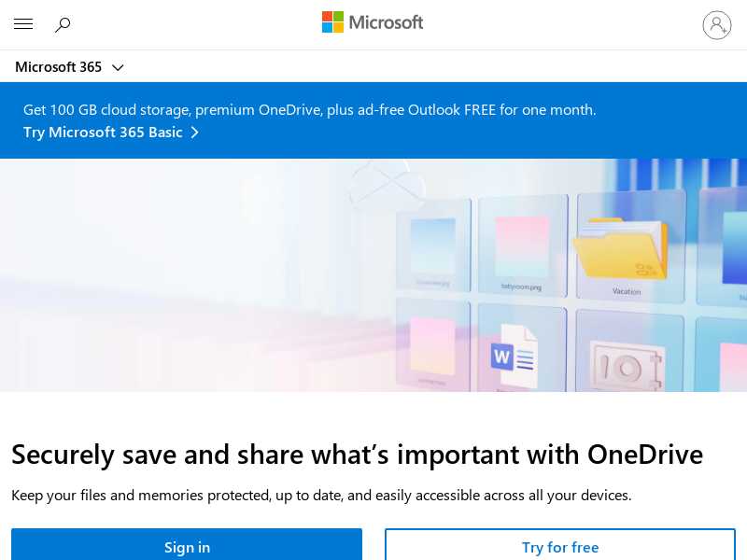Follow the Try Microsoft 365 Basic link
The height and width of the screenshot is (560, 747).
pyautogui.click(x=103, y=133)
